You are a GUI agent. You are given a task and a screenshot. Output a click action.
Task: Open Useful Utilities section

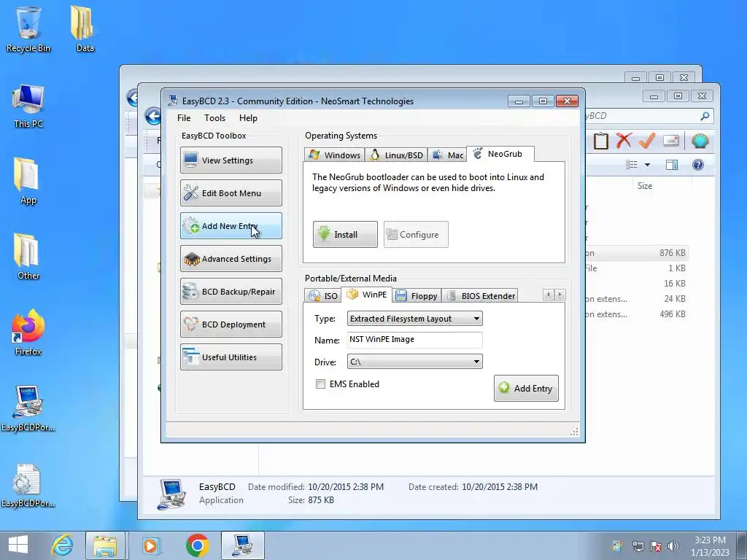point(231,357)
